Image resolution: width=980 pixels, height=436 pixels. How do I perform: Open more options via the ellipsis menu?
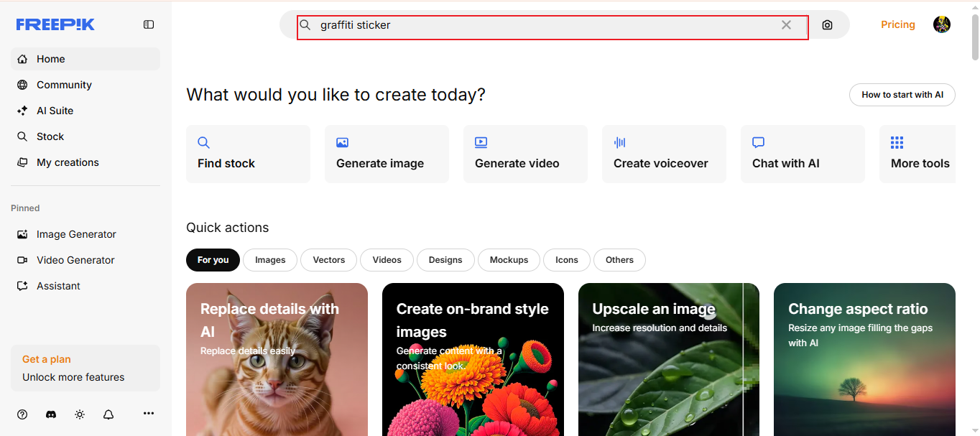(149, 414)
